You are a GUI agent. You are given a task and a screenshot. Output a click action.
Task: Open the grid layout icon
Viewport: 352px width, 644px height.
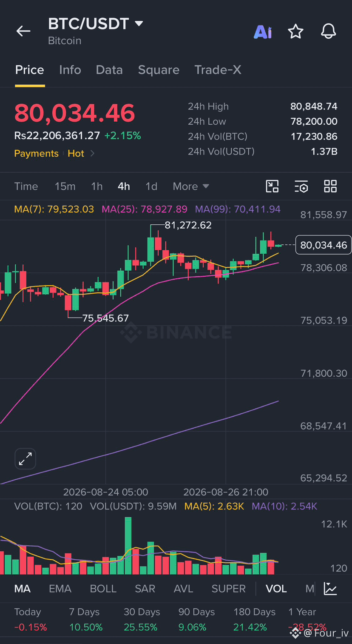click(x=330, y=186)
